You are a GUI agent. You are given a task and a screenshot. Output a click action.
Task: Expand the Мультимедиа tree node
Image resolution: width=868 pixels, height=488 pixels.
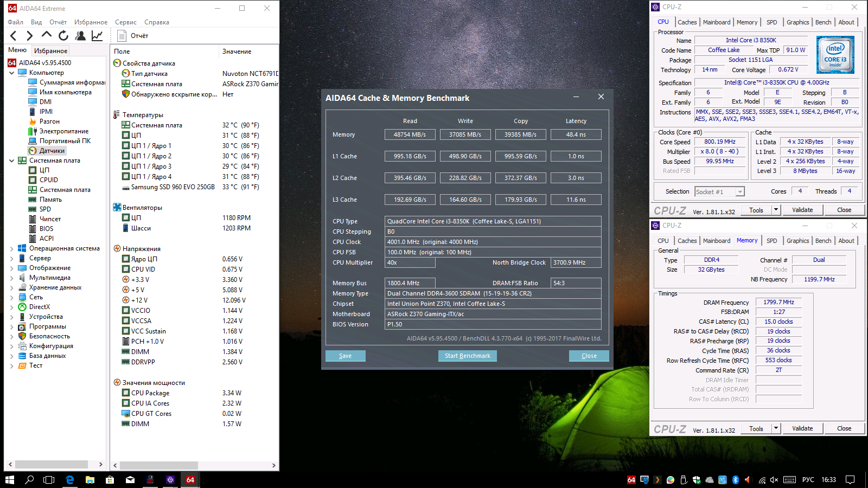point(11,278)
